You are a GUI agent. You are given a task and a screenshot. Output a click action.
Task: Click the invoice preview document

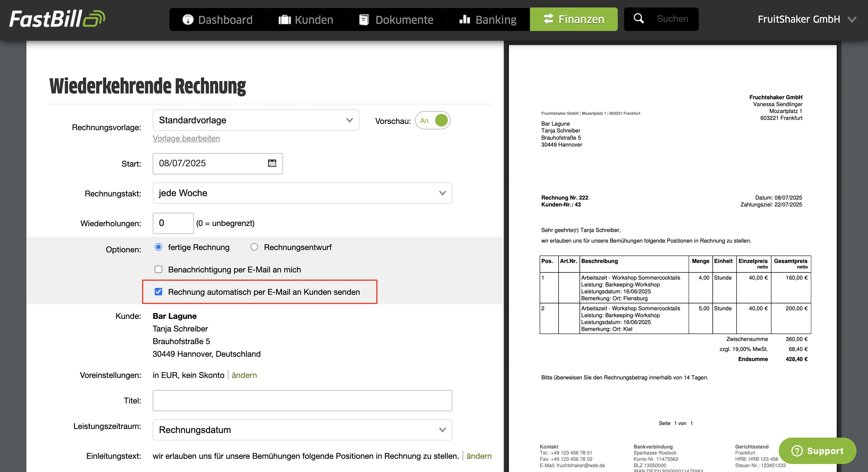pyautogui.click(x=672, y=258)
